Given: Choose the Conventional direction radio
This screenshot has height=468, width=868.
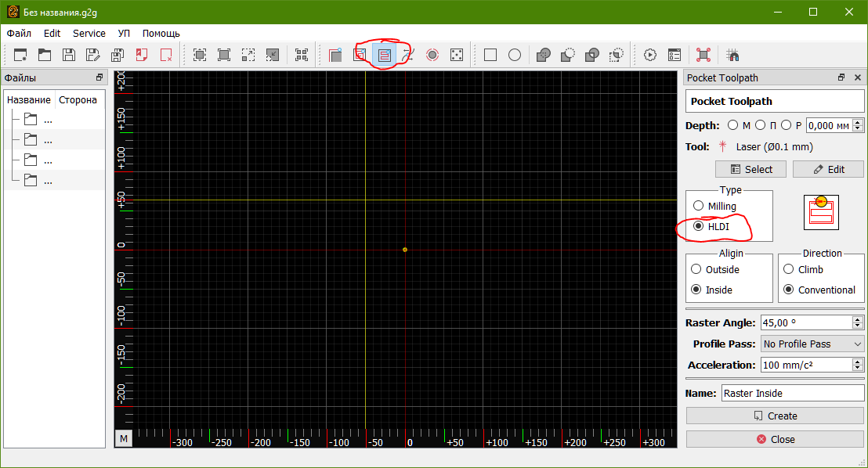Looking at the screenshot, I should click(x=789, y=290).
